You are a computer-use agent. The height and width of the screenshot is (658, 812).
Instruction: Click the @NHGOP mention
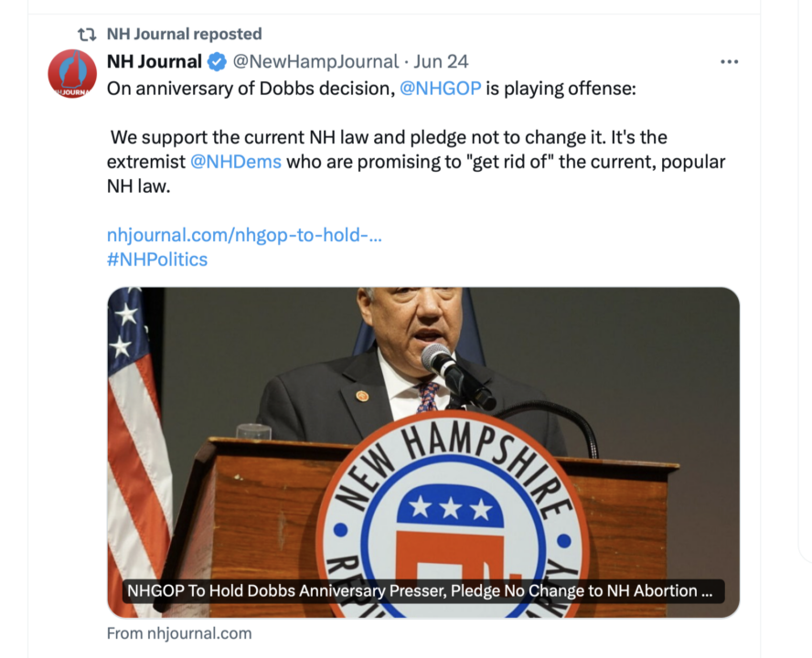[441, 89]
